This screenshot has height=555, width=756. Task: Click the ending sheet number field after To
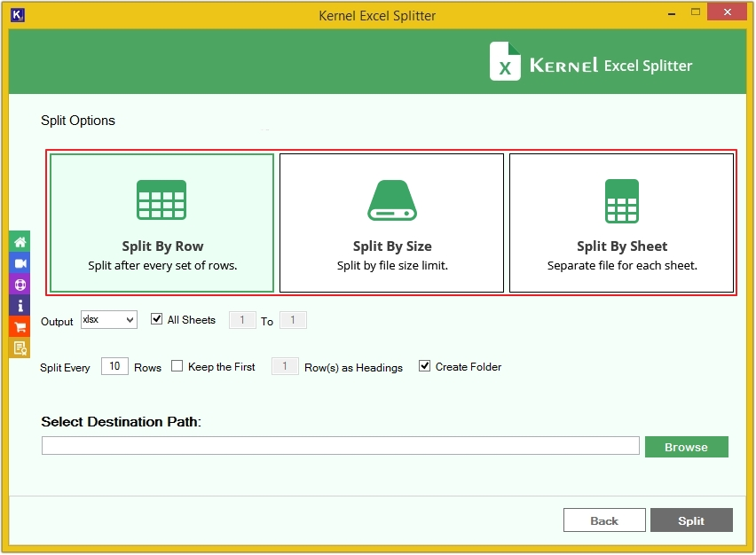293,320
